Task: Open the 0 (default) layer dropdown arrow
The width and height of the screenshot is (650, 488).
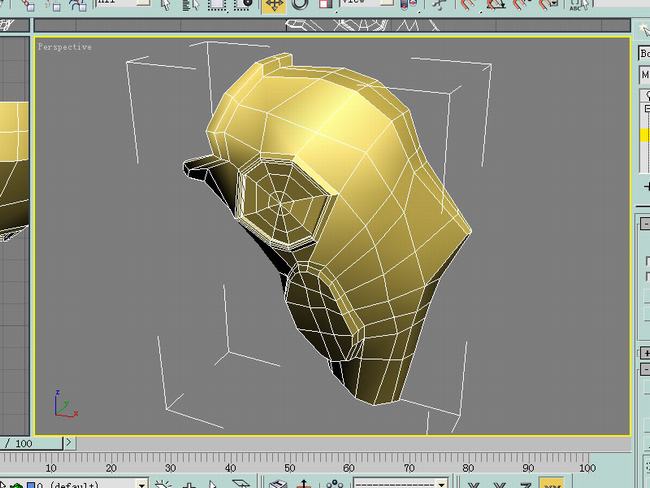Action: [x=141, y=485]
